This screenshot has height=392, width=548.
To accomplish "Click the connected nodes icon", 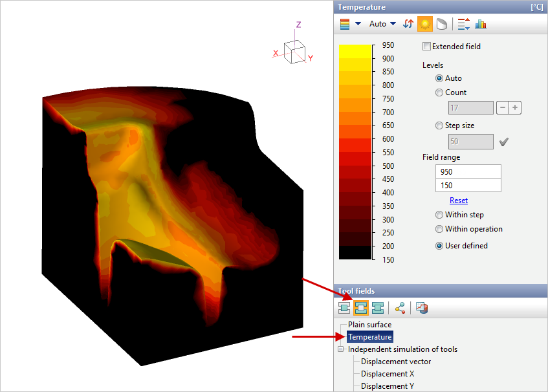I will click(400, 307).
